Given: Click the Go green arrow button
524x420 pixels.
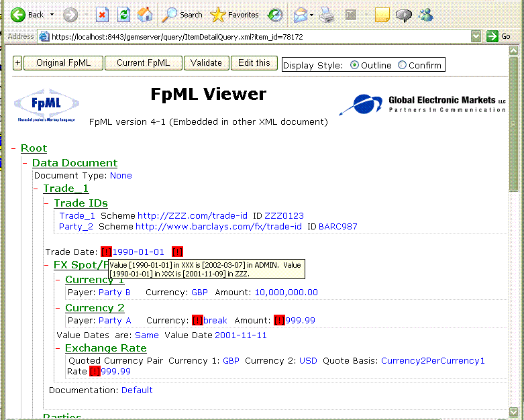Looking at the screenshot, I should coord(492,36).
